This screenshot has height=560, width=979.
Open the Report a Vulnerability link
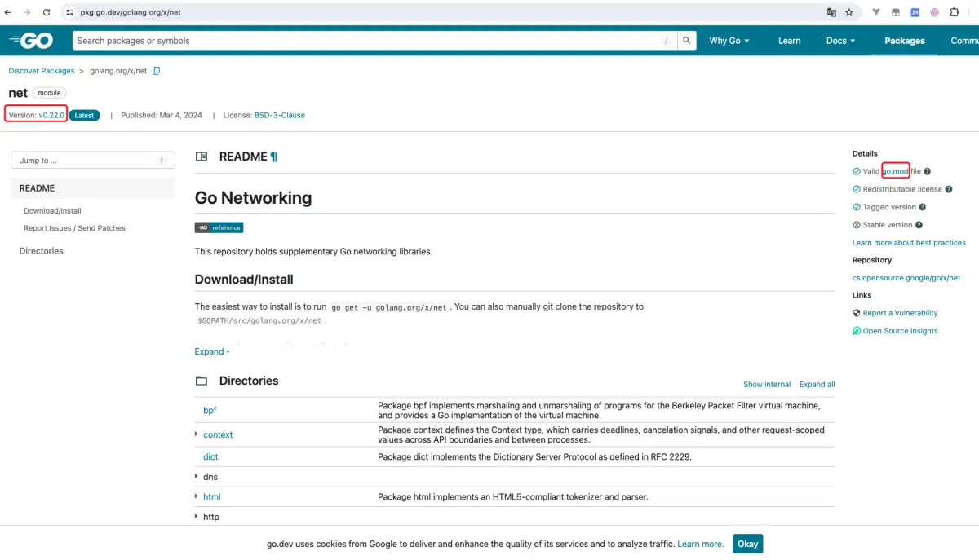[x=901, y=313]
